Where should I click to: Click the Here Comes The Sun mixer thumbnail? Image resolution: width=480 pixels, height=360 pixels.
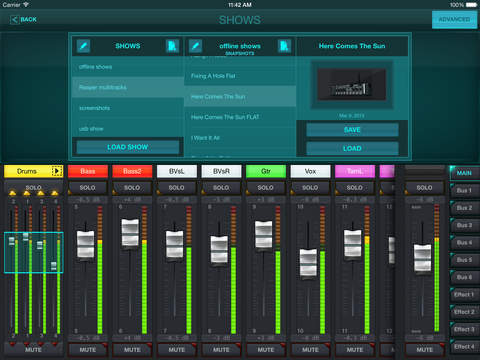[x=352, y=85]
